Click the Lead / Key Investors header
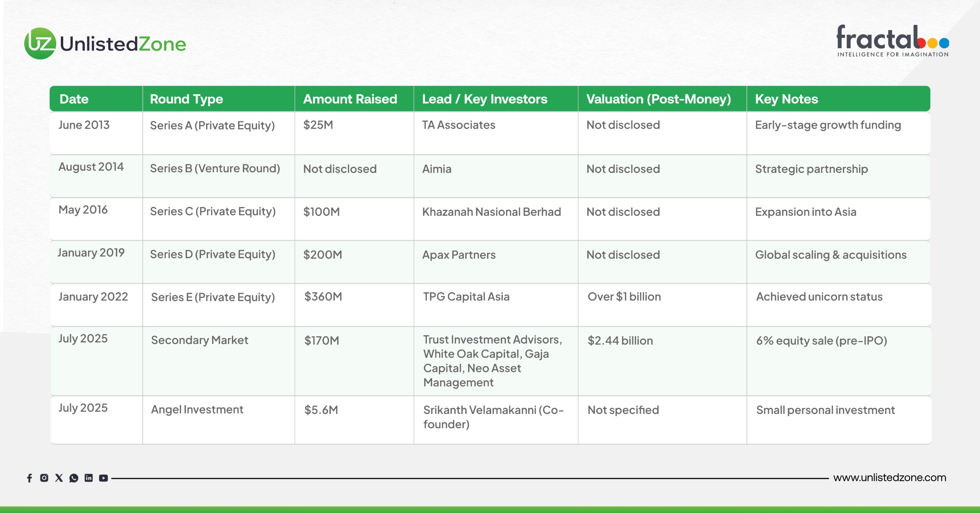The width and height of the screenshot is (980, 513). tap(484, 99)
